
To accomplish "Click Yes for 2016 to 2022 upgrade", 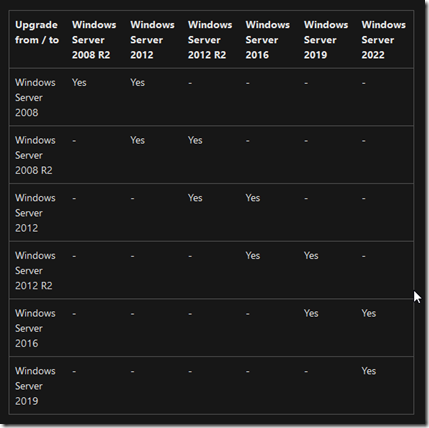I will 369,313.
